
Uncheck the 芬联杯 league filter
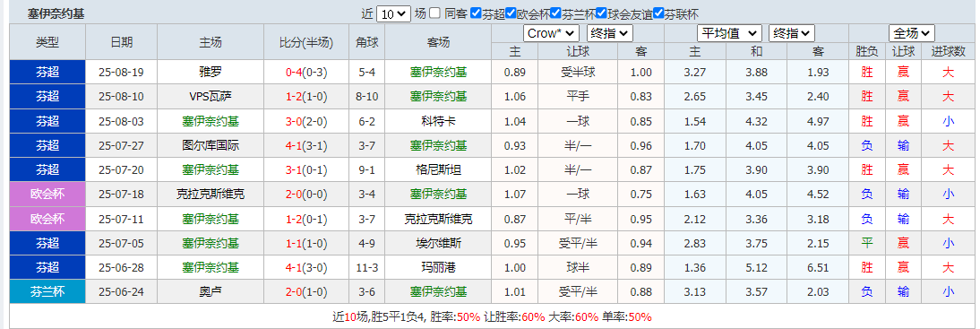[x=658, y=13]
